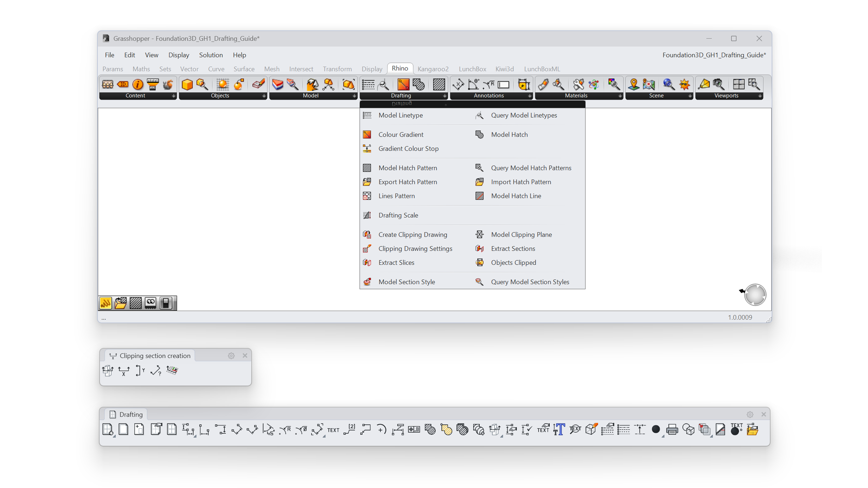Click Create Clipping Drawing
868x488 pixels.
pyautogui.click(x=405, y=234)
